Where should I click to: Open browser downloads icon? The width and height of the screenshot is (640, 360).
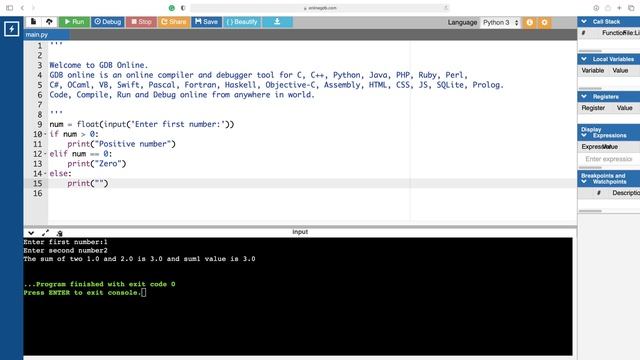596,8
